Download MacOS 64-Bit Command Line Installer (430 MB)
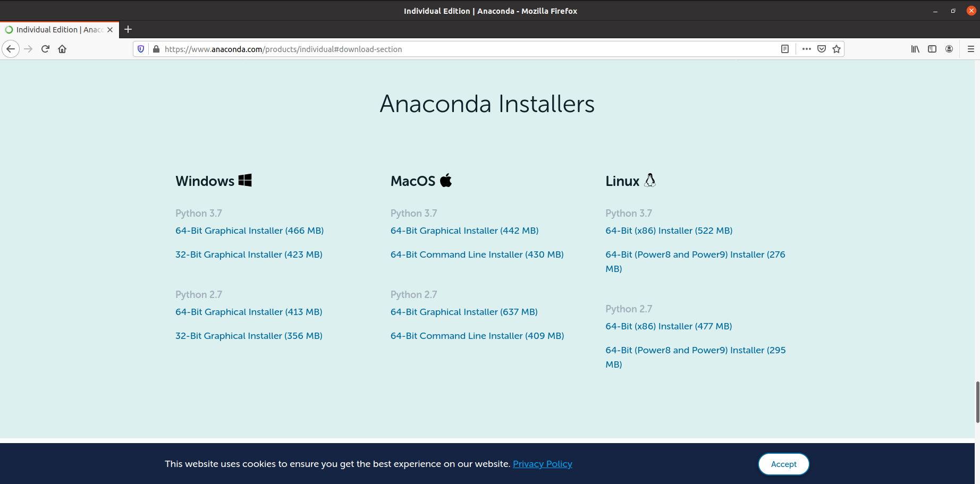Viewport: 980px width, 484px height. point(477,254)
